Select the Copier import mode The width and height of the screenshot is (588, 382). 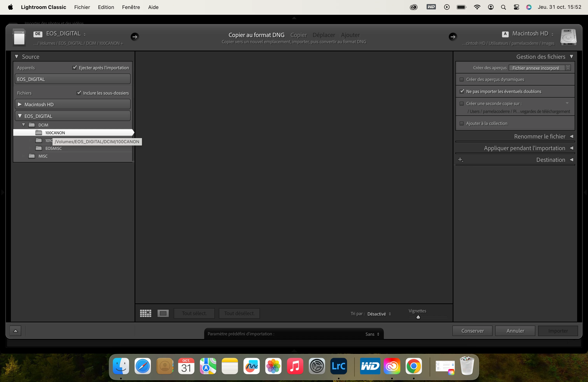coord(298,35)
